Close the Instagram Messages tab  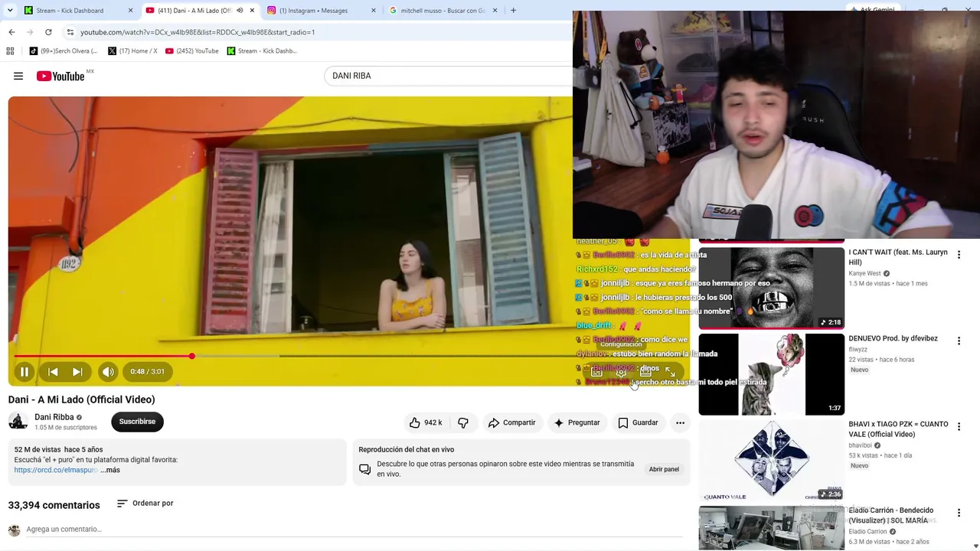374,11
